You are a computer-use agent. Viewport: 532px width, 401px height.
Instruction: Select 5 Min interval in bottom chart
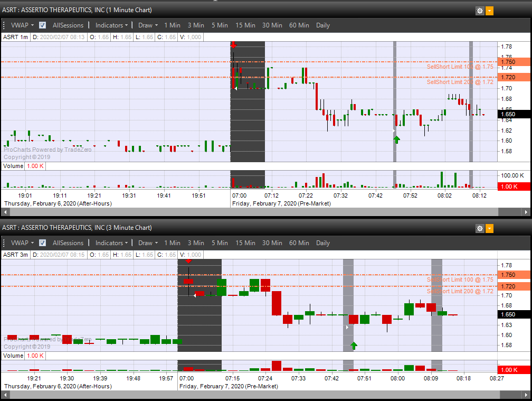[x=220, y=243]
